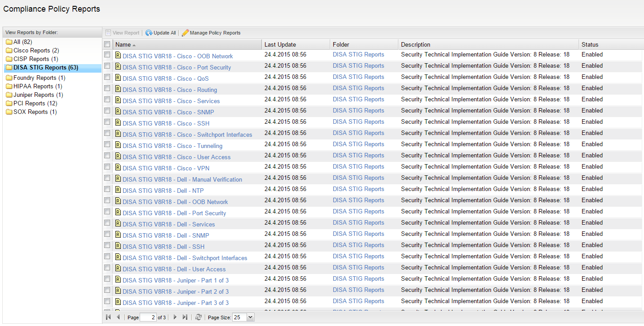Open Folder link in Dell - NTP row
The height and width of the screenshot is (326, 644).
point(358,189)
